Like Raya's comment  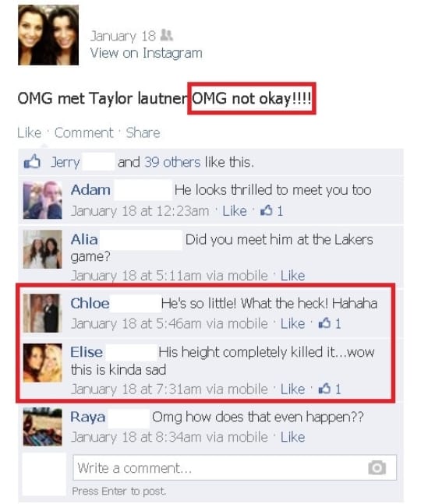(x=292, y=437)
